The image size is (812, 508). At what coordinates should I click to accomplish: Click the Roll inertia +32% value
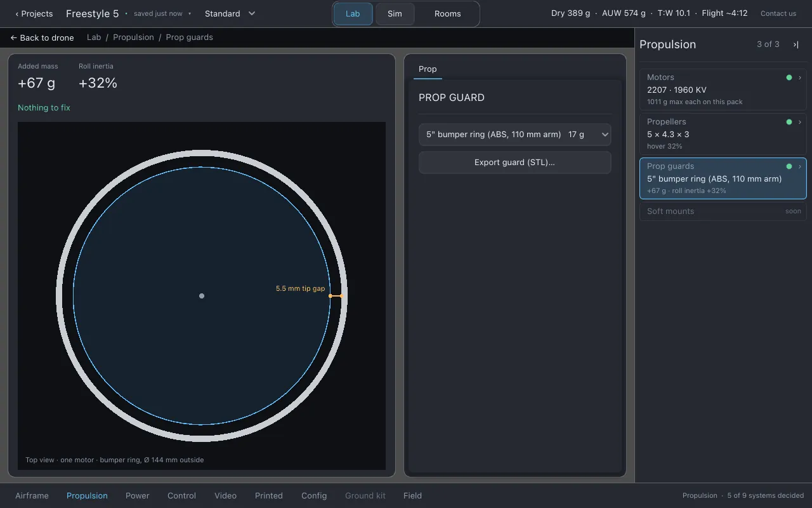[98, 83]
